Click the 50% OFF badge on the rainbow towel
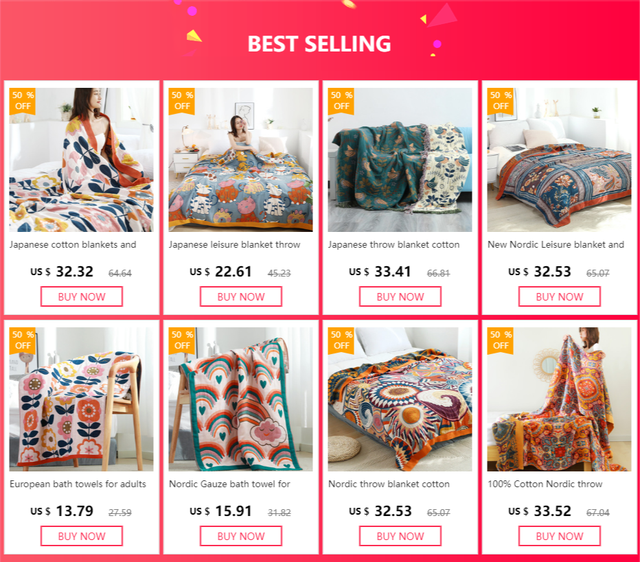The width and height of the screenshot is (640, 562). (182, 340)
